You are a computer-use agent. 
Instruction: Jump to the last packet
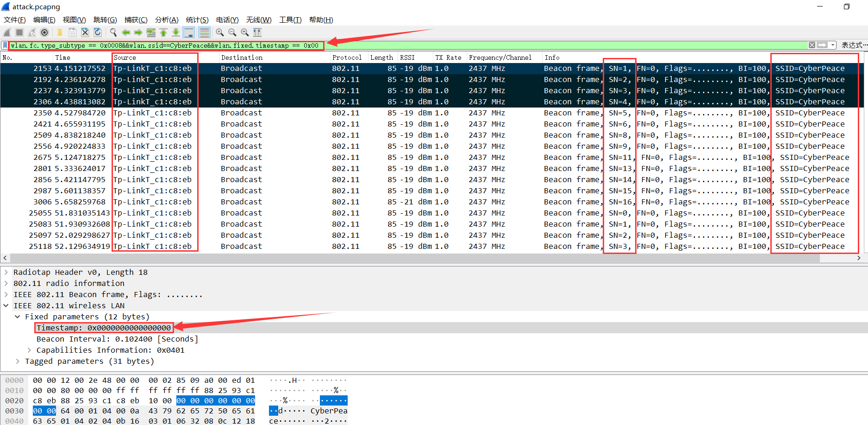click(x=176, y=32)
